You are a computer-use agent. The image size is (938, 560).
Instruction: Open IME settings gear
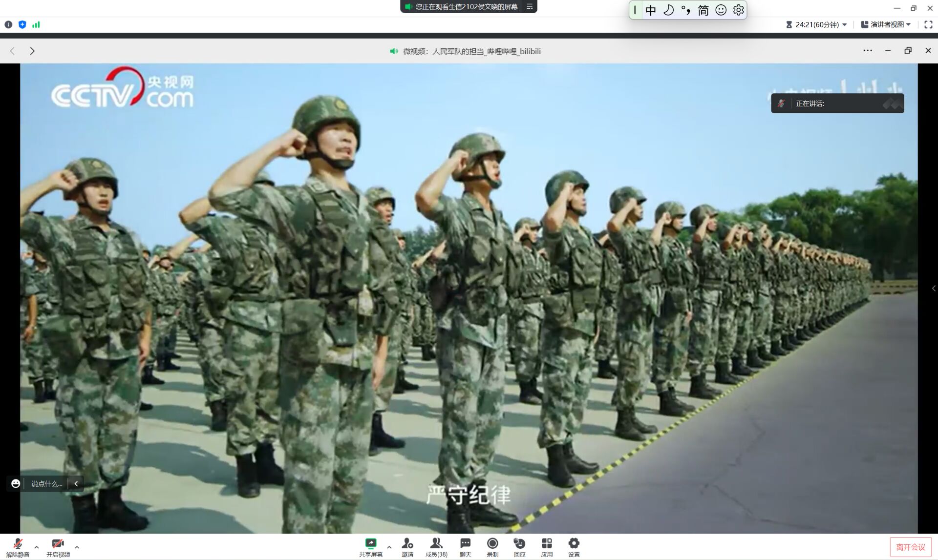[738, 10]
